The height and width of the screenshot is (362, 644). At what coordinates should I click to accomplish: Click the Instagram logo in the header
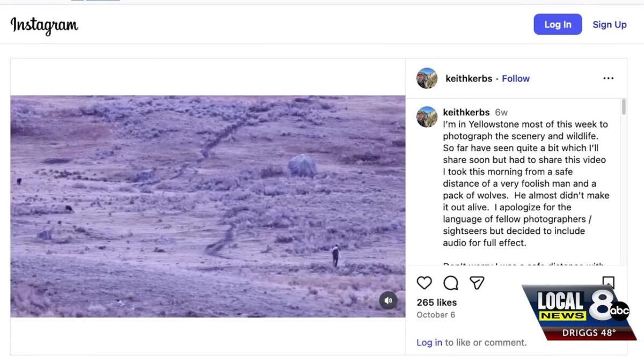click(43, 25)
